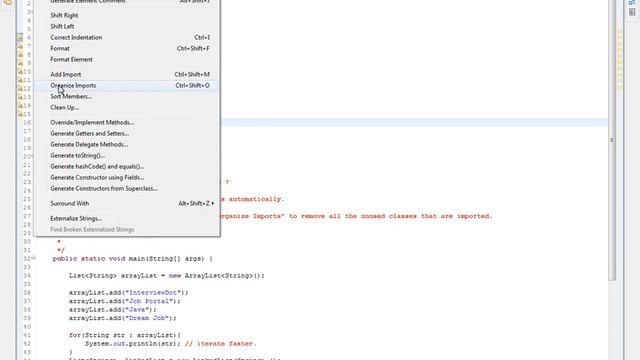Viewport: 640px width, 360px height.
Task: Click yellow warning marks in overview ruler
Action: pos(620,60)
